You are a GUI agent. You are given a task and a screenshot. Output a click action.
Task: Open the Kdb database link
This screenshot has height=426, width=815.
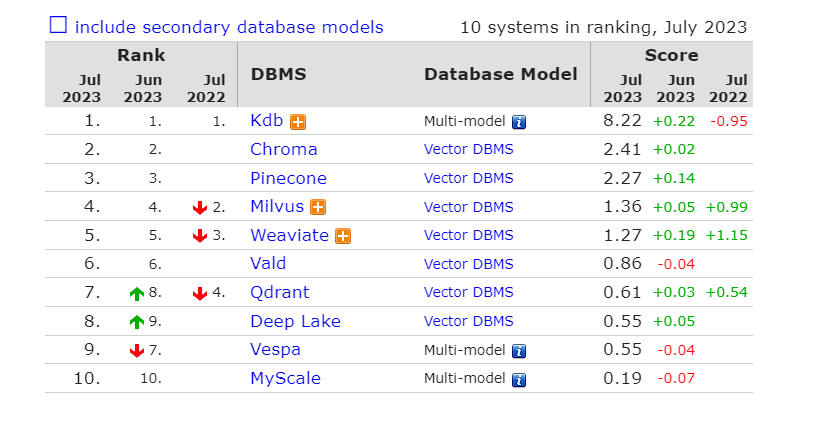[266, 121]
